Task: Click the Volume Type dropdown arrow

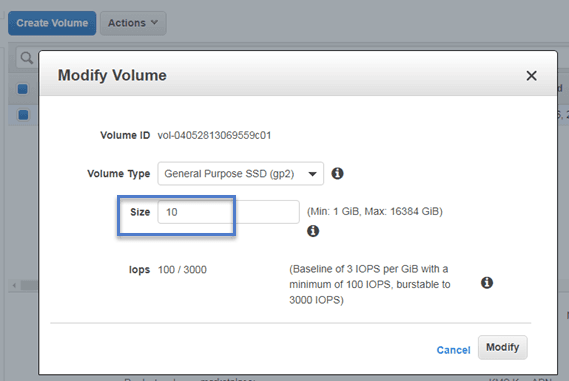Action: [x=312, y=174]
